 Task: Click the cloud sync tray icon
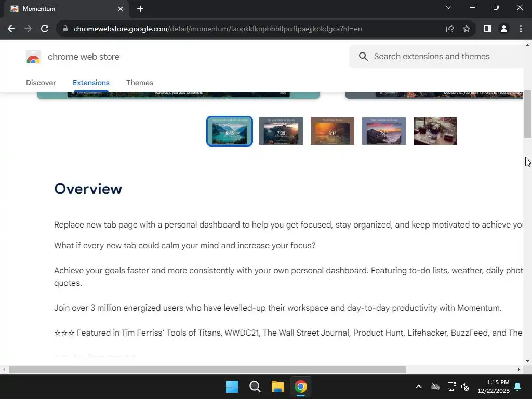(435, 387)
